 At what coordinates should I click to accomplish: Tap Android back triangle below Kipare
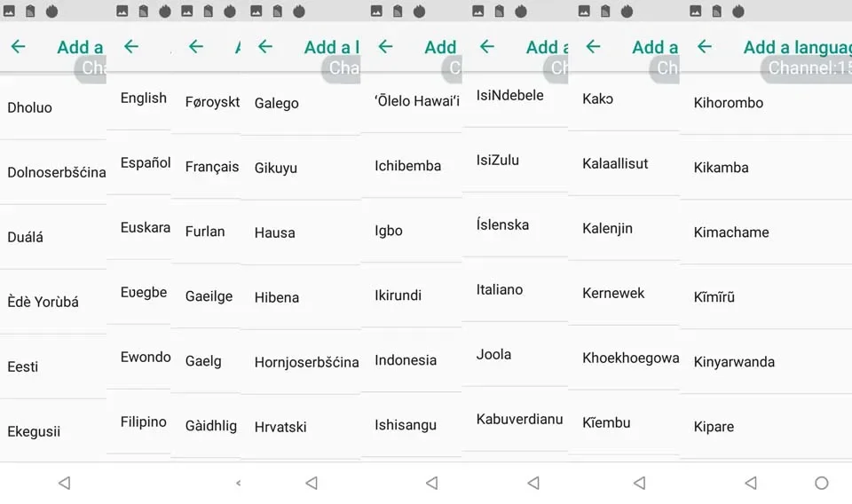click(751, 483)
